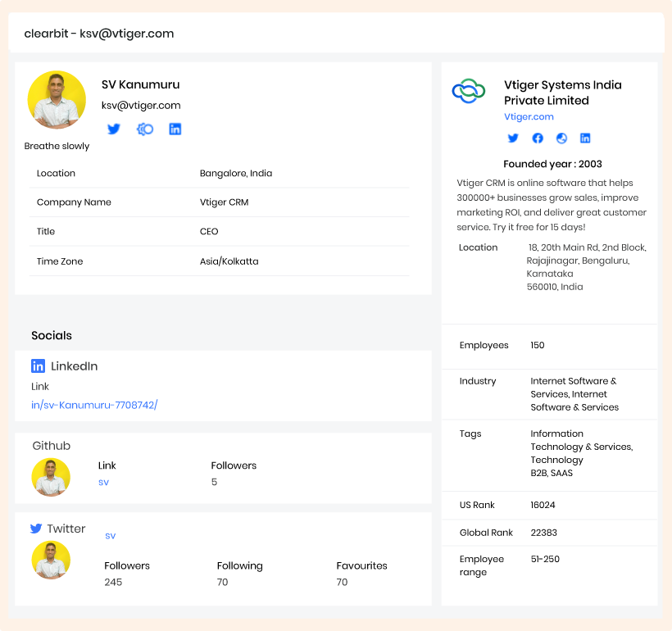Click the gear-shaped icon under ksv@vtiger.com
Image resolution: width=672 pixels, height=631 pixels.
(x=145, y=129)
